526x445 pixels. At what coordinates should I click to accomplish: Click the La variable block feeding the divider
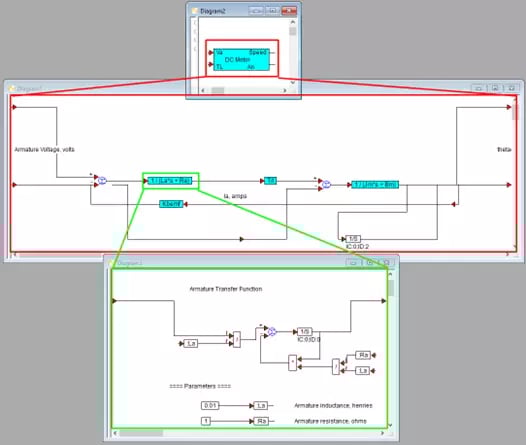point(191,343)
